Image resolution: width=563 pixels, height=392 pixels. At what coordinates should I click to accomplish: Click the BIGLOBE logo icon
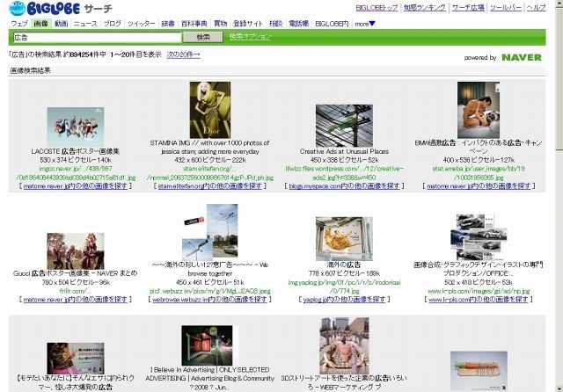pyautogui.click(x=20, y=9)
